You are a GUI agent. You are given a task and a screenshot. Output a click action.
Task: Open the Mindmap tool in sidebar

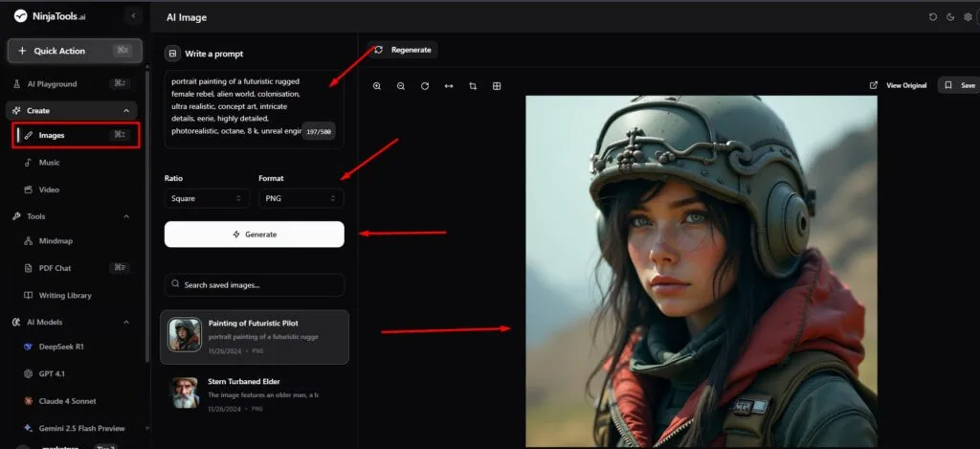(x=57, y=241)
